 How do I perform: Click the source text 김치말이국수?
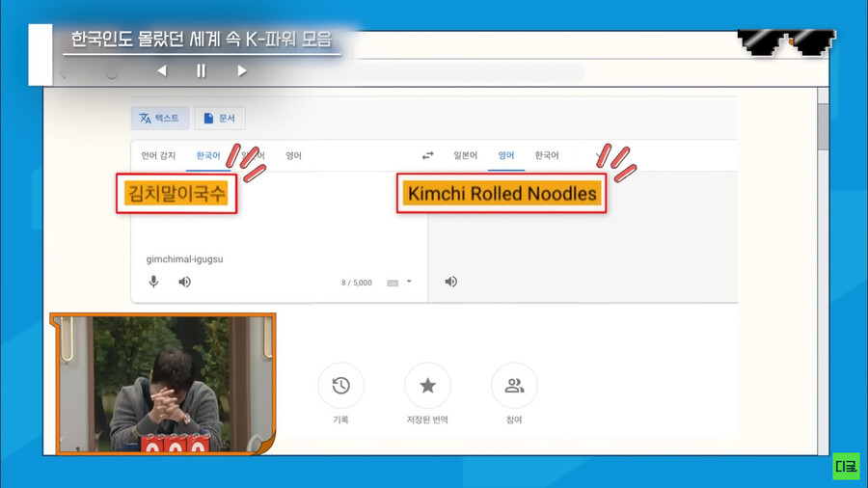coord(176,194)
